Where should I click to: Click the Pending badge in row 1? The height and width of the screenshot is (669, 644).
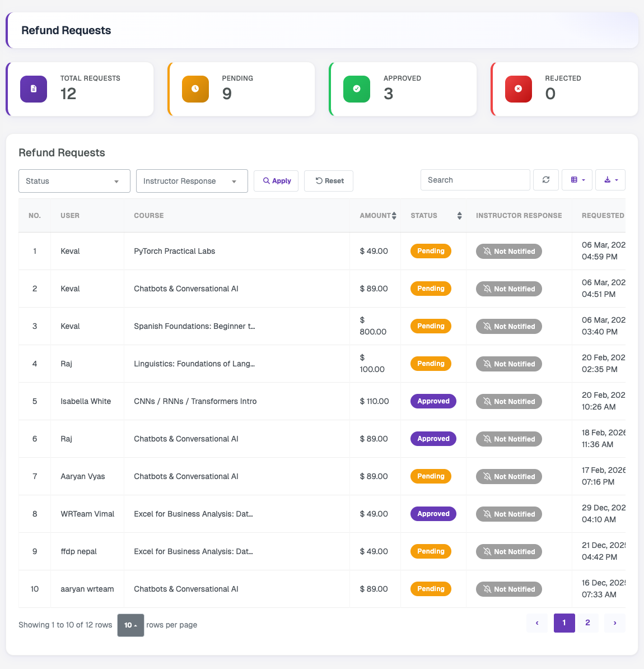point(431,251)
